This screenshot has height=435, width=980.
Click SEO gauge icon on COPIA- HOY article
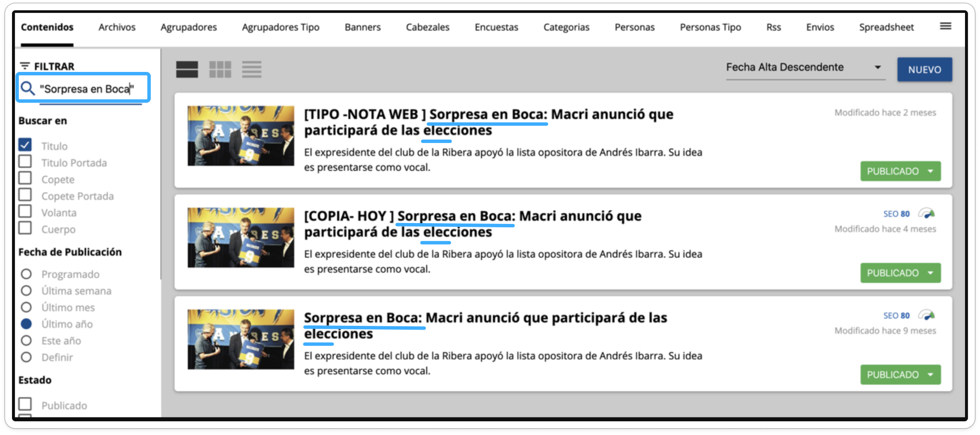(926, 214)
